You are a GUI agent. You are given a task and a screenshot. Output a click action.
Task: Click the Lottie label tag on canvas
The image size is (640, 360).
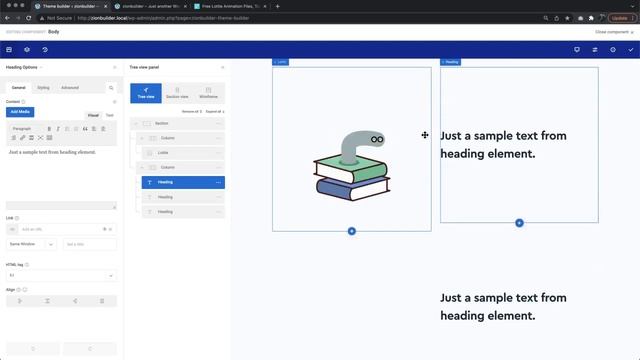(280, 62)
